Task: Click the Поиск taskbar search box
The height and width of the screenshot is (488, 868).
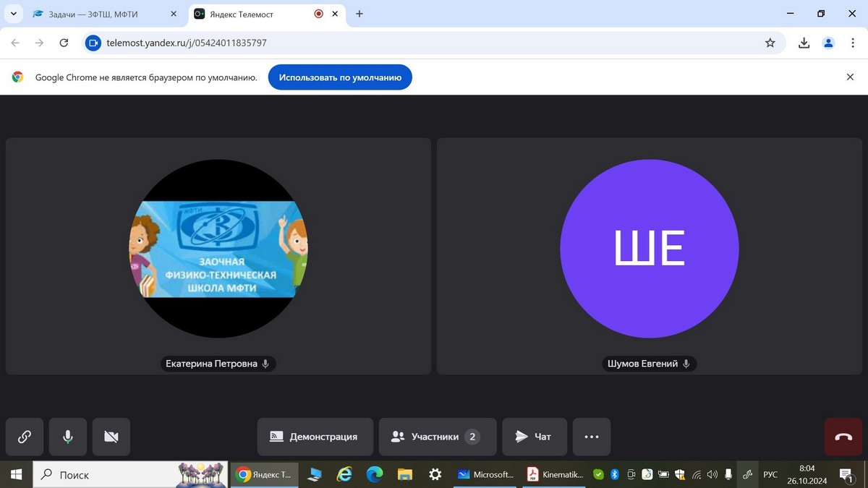Action: tap(130, 474)
